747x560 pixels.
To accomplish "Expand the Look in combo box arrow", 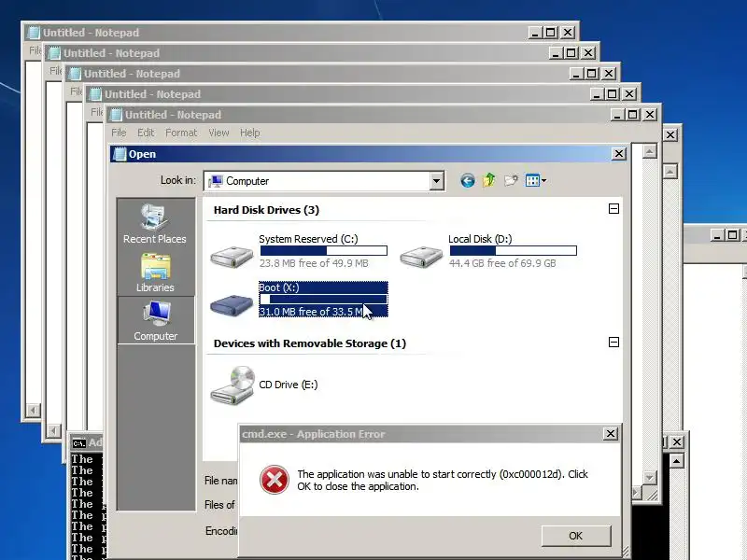I will [x=436, y=181].
